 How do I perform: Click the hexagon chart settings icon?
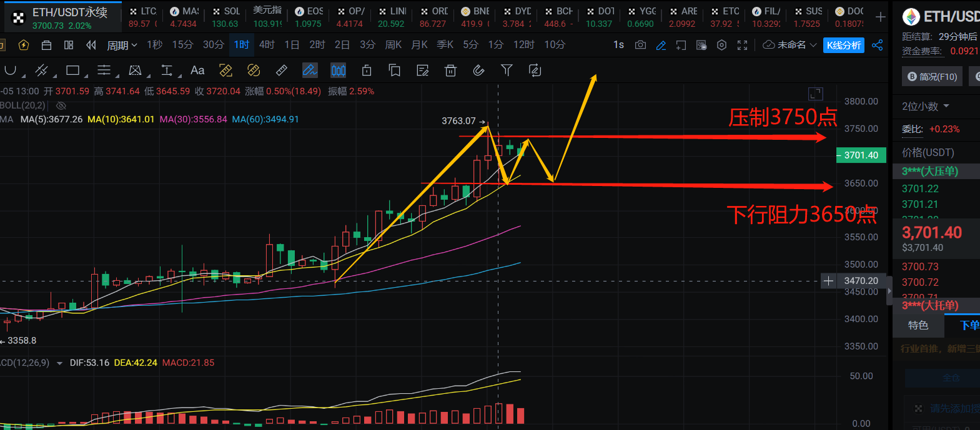pyautogui.click(x=721, y=45)
